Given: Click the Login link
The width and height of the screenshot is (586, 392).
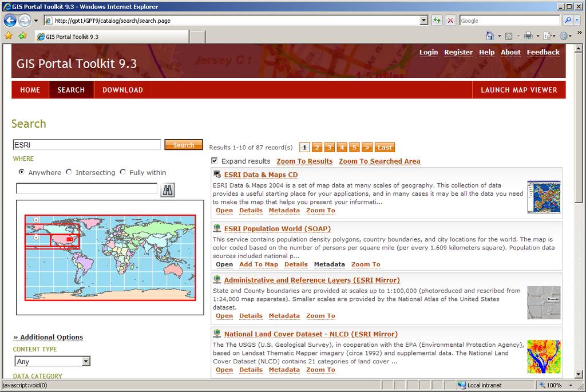Looking at the screenshot, I should coord(428,52).
